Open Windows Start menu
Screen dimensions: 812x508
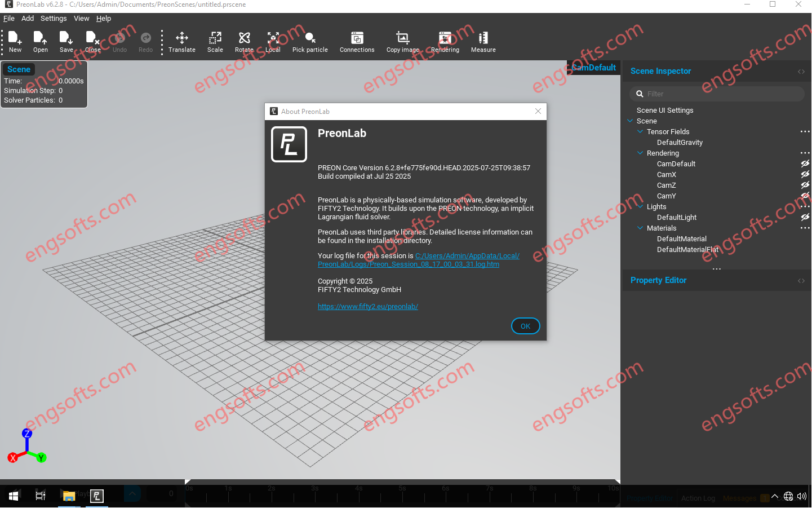[x=14, y=496]
